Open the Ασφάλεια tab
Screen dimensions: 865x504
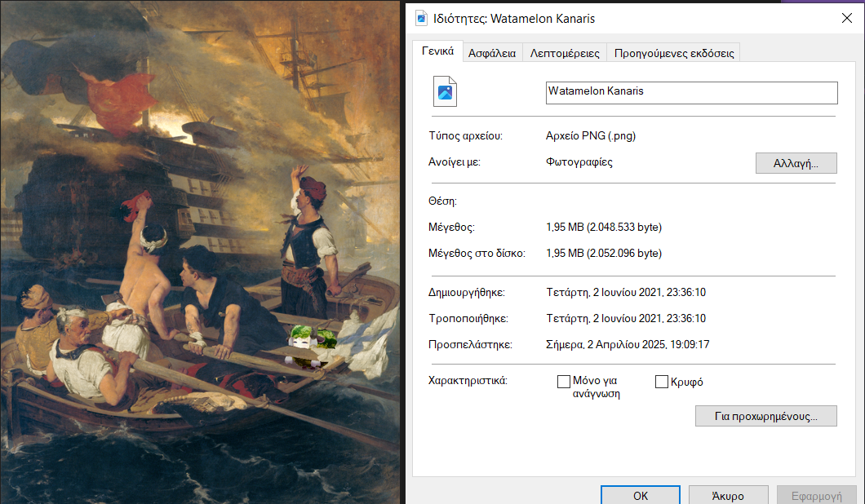(492, 53)
